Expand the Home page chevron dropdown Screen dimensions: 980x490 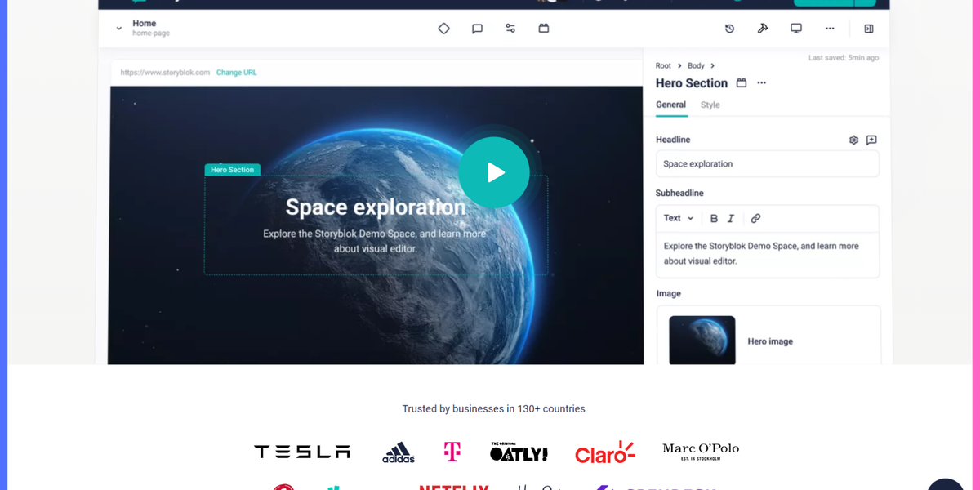tap(119, 27)
